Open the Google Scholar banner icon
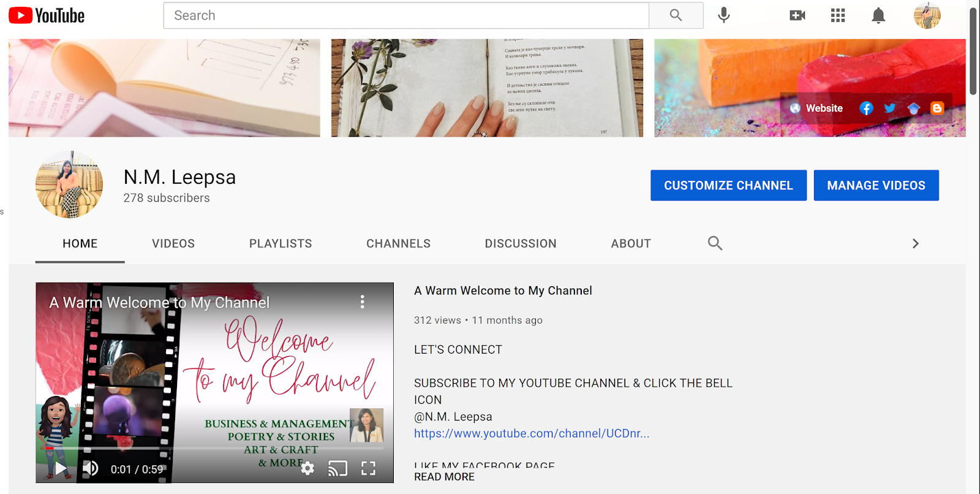980x494 pixels. coord(914,108)
